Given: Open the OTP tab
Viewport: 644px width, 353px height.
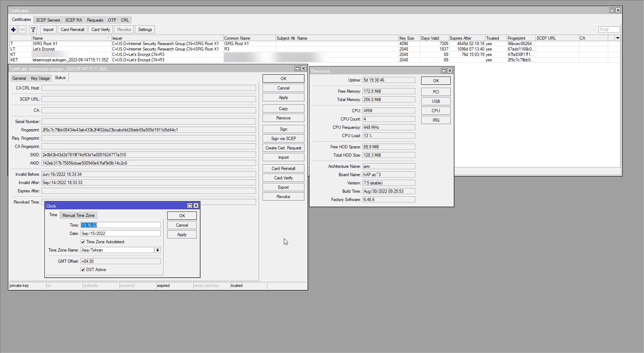Looking at the screenshot, I should coord(112,20).
